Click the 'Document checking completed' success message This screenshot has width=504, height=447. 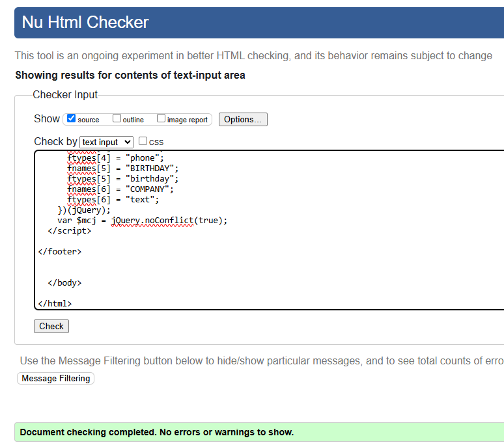point(157,432)
